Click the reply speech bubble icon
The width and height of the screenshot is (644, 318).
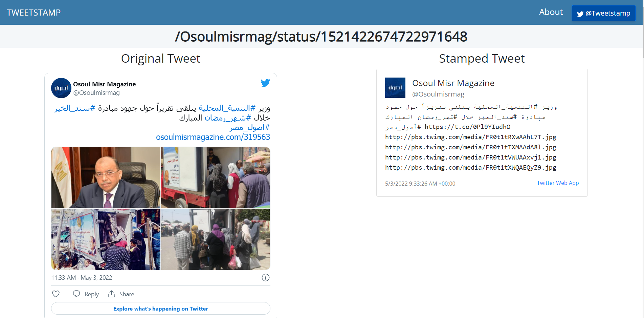point(76,294)
